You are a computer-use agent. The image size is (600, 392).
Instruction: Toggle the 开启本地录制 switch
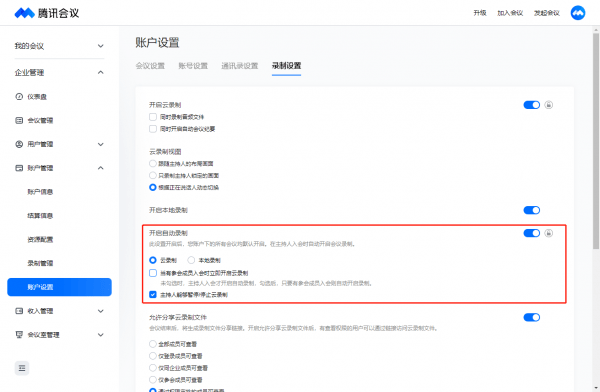click(532, 210)
